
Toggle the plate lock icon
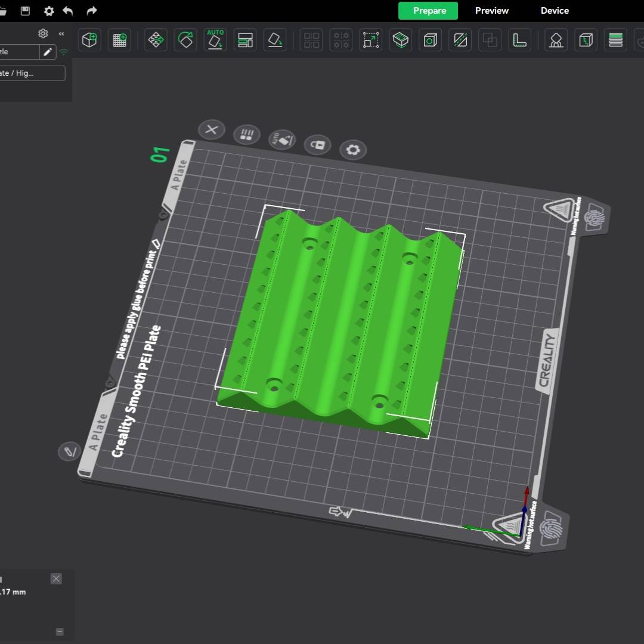tap(317, 144)
